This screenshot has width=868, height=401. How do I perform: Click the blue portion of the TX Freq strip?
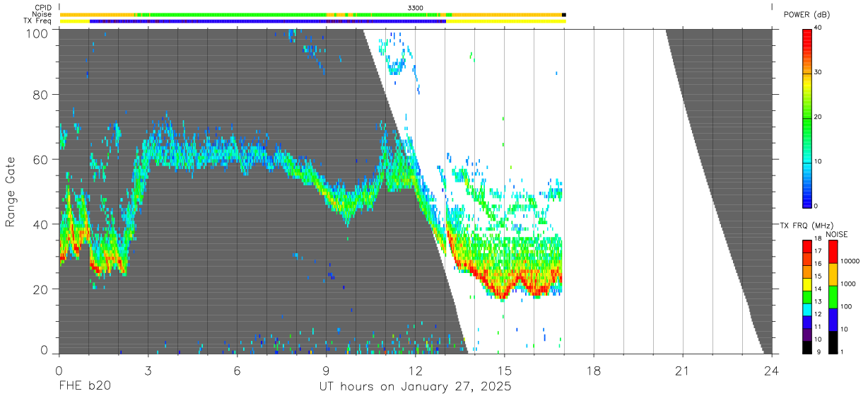tap(269, 21)
